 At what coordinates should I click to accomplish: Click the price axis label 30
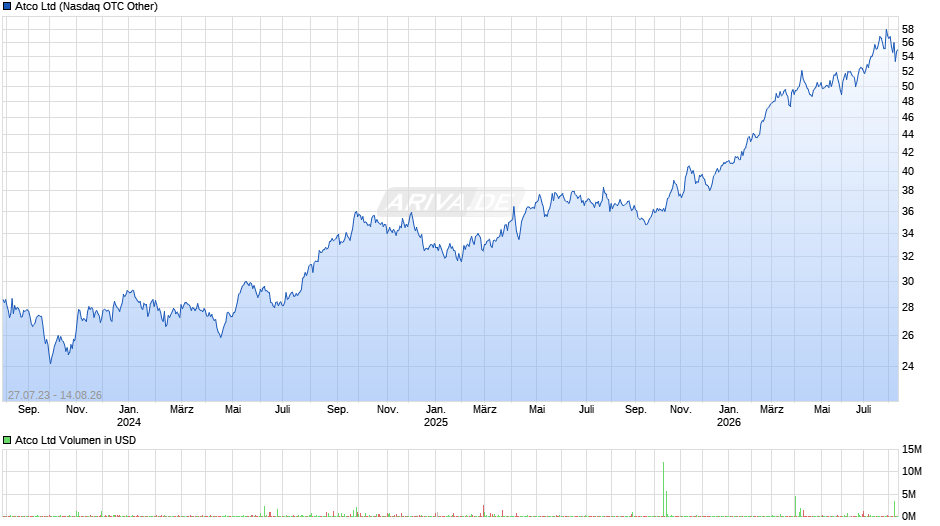point(908,281)
